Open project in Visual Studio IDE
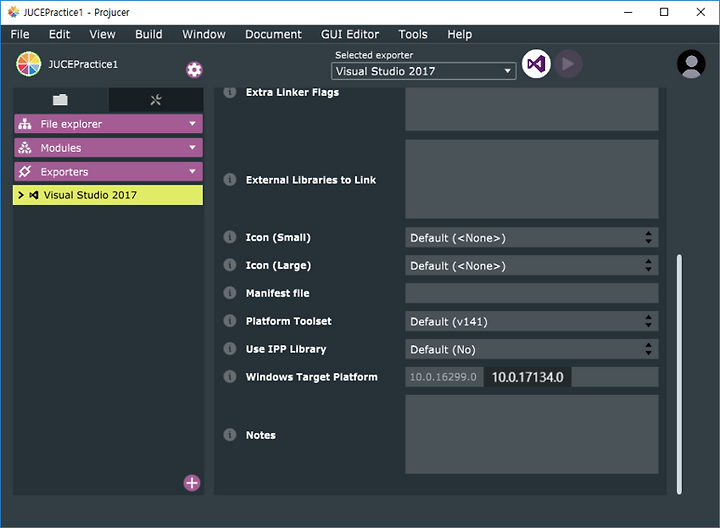Viewport: 720px width, 528px height. 536,64
